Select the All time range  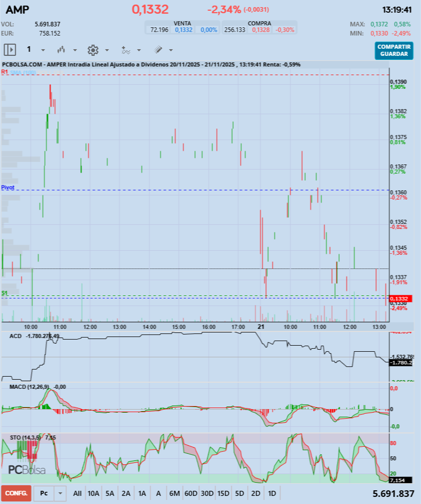point(78,493)
